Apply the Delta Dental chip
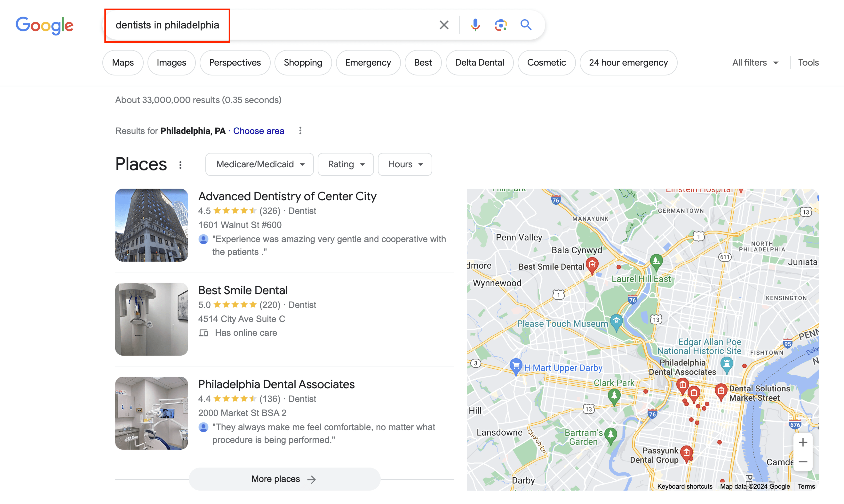This screenshot has height=504, width=844. coord(479,63)
